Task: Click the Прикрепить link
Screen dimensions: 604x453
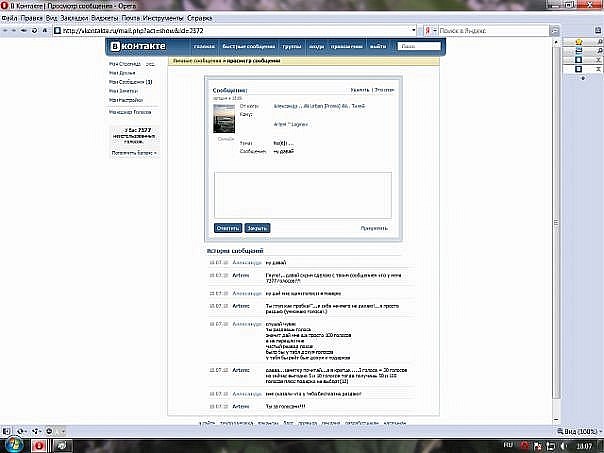Action: coord(374,228)
